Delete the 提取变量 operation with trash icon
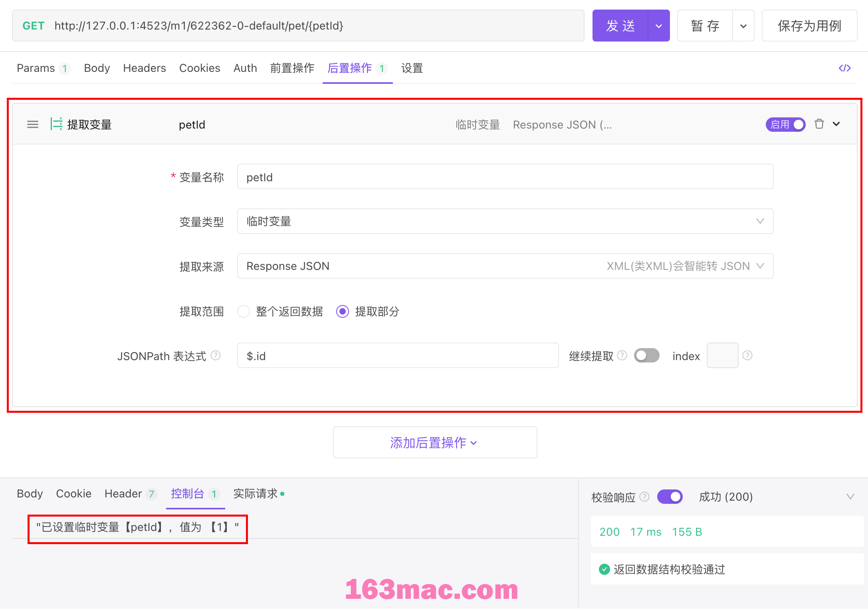Viewport: 868px width, 610px height. tap(819, 124)
